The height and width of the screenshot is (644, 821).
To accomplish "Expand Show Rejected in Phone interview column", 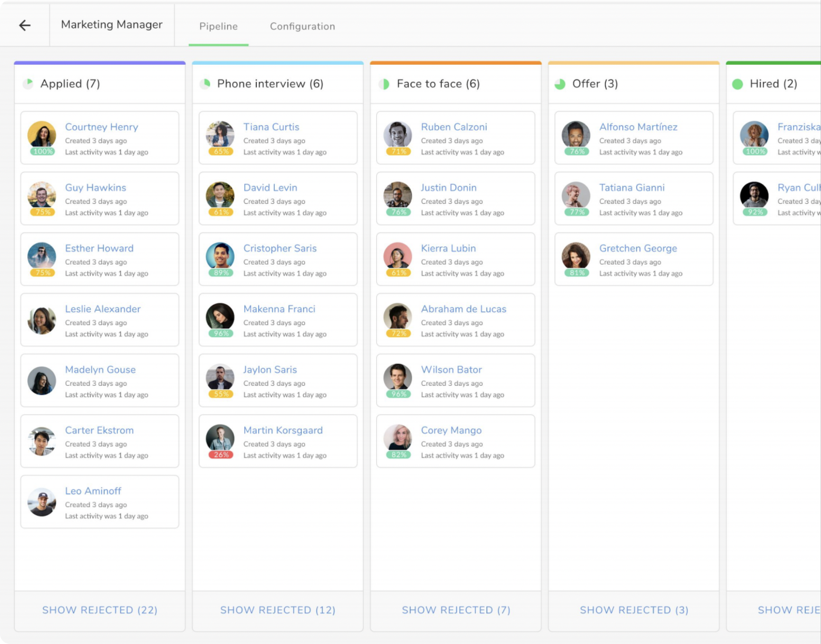I will 278,610.
